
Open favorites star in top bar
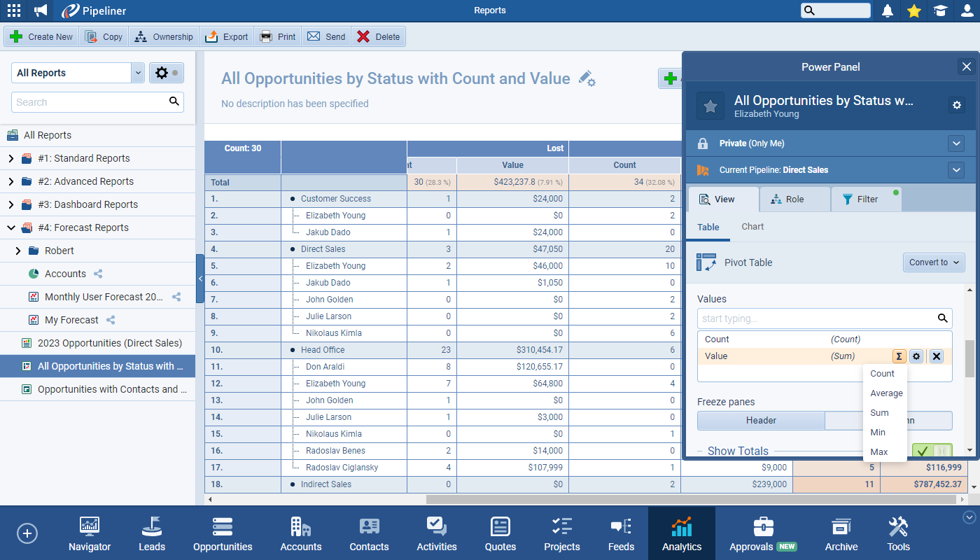[x=913, y=10]
